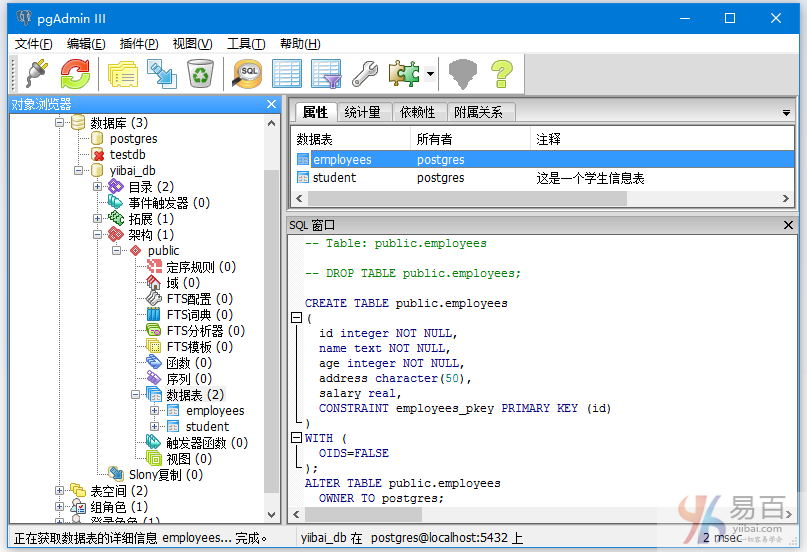This screenshot has width=807, height=552.
Task: Click the connect to server plug icon
Action: (35, 73)
